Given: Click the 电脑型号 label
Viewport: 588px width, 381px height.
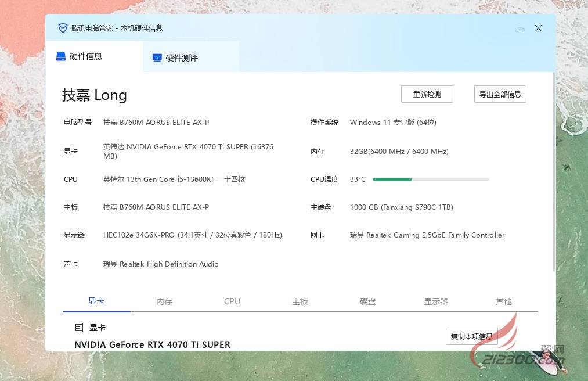Looking at the screenshot, I should click(78, 123).
